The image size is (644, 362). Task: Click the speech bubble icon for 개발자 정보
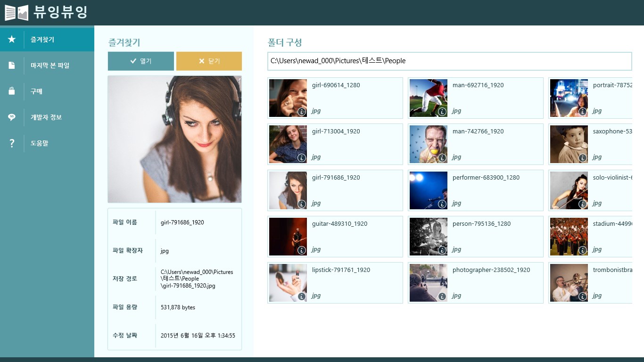coord(12,117)
